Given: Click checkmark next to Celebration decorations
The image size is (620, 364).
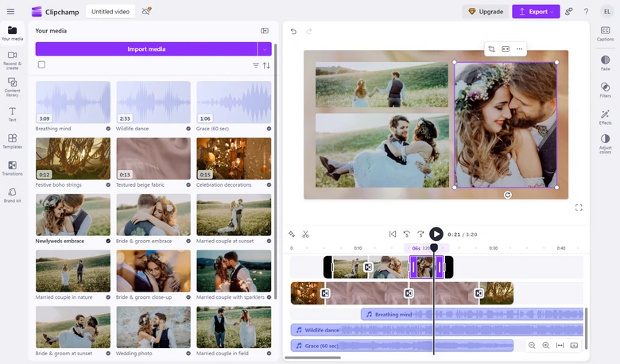Looking at the screenshot, I should [x=269, y=184].
